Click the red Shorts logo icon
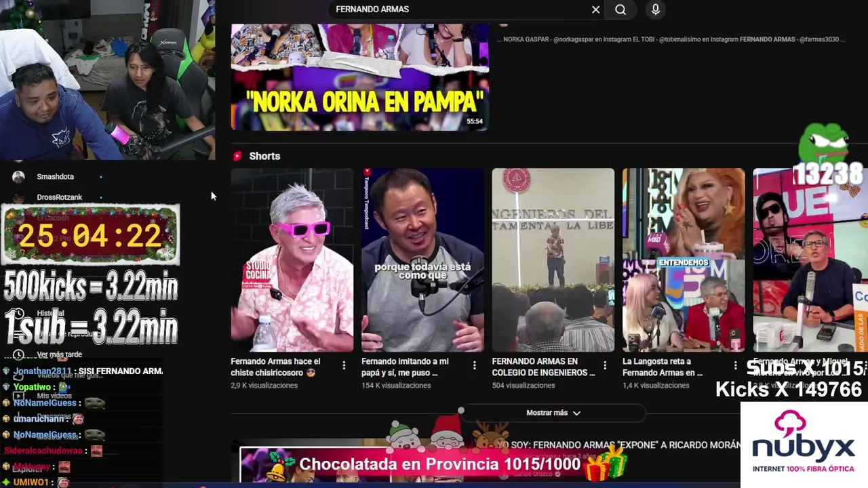Screen dimensions: 868x488 tap(237, 156)
